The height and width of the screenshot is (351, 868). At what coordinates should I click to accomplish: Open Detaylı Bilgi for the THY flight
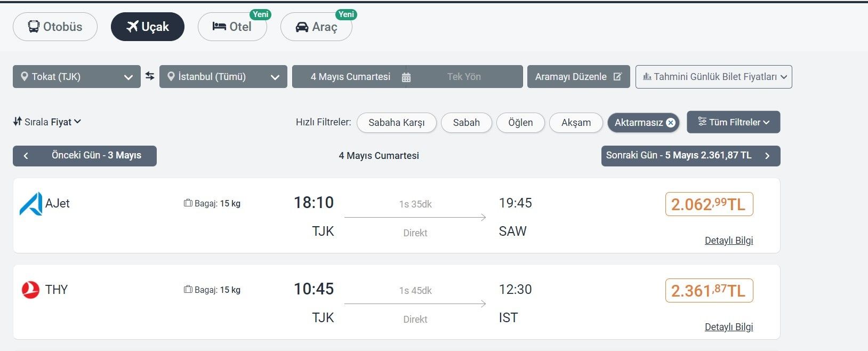click(x=729, y=327)
